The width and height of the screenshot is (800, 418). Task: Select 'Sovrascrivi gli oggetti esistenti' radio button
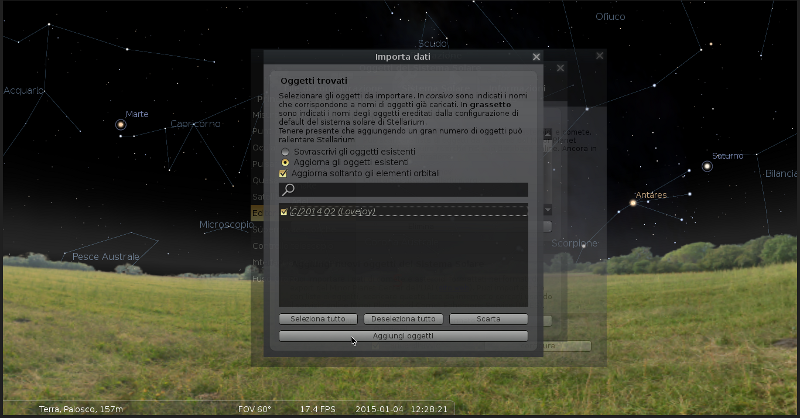click(285, 152)
